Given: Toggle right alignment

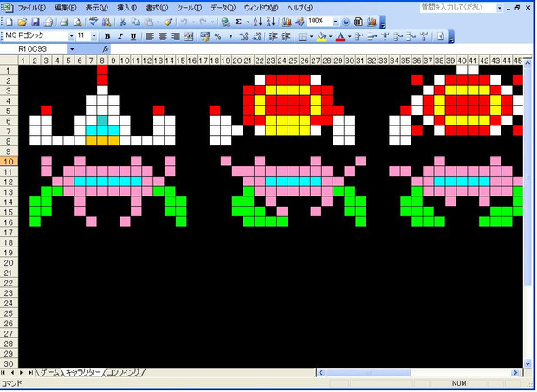Looking at the screenshot, I should [x=175, y=36].
